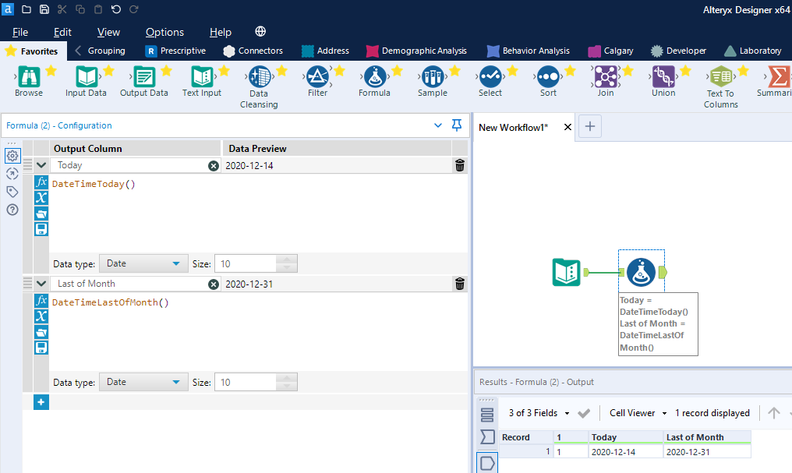
Task: Cut selection with the scissors icon
Action: pyautogui.click(x=62, y=9)
